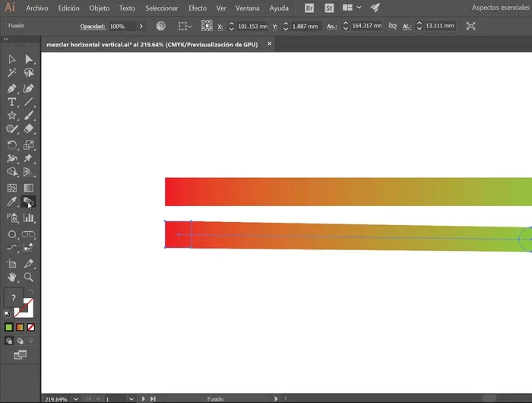Open the zoom level dropdown at 219.64%

point(74,398)
